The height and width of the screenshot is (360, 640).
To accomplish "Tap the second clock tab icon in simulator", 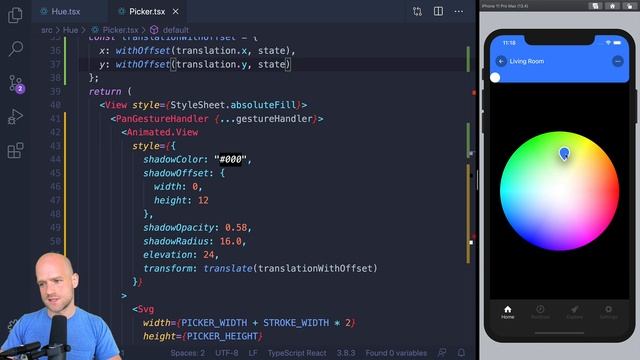I will (x=540, y=312).
